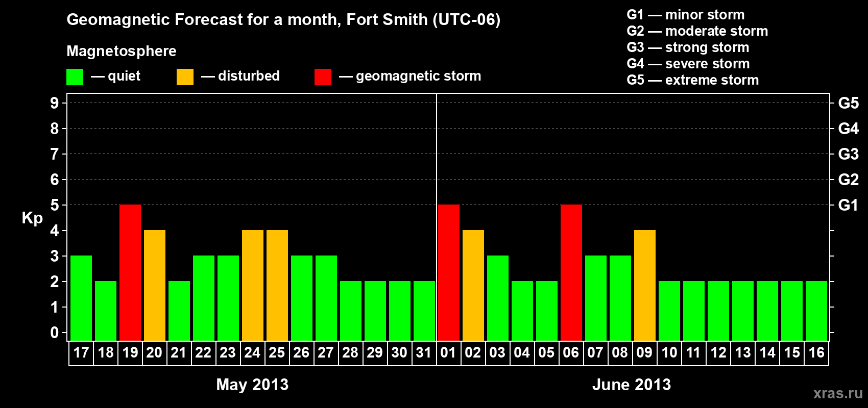
Task: Click the green bar for May 17
Action: [x=81, y=298]
